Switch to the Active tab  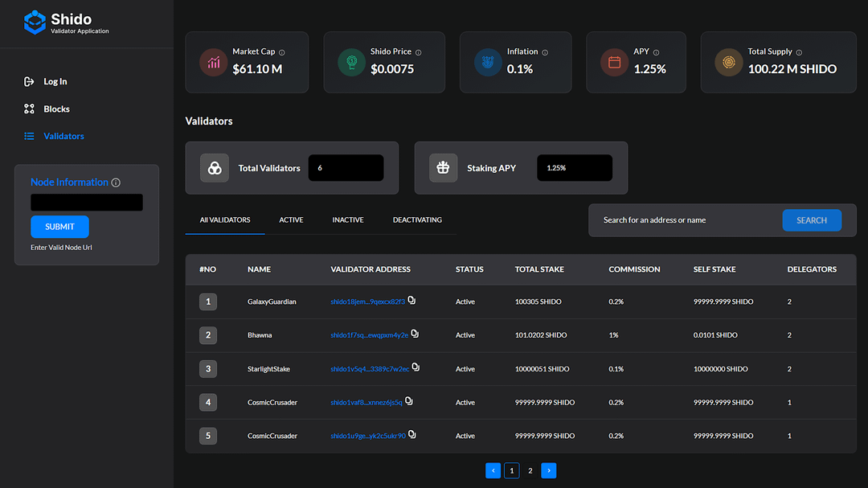[291, 220]
